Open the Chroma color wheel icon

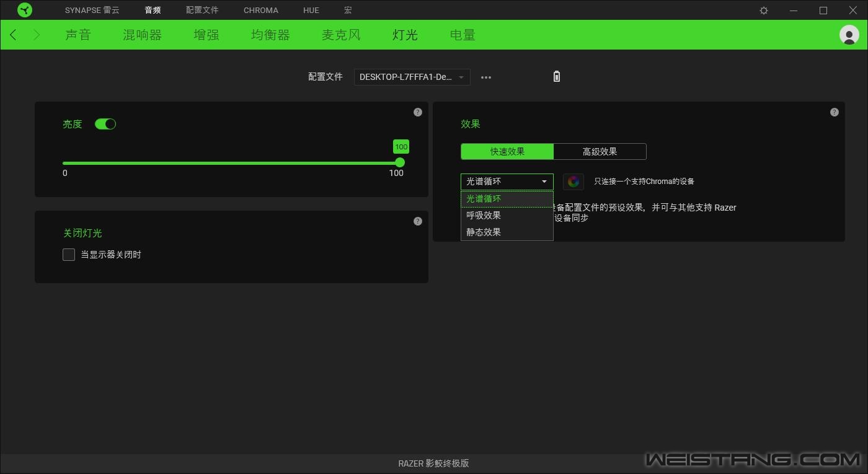pyautogui.click(x=573, y=182)
